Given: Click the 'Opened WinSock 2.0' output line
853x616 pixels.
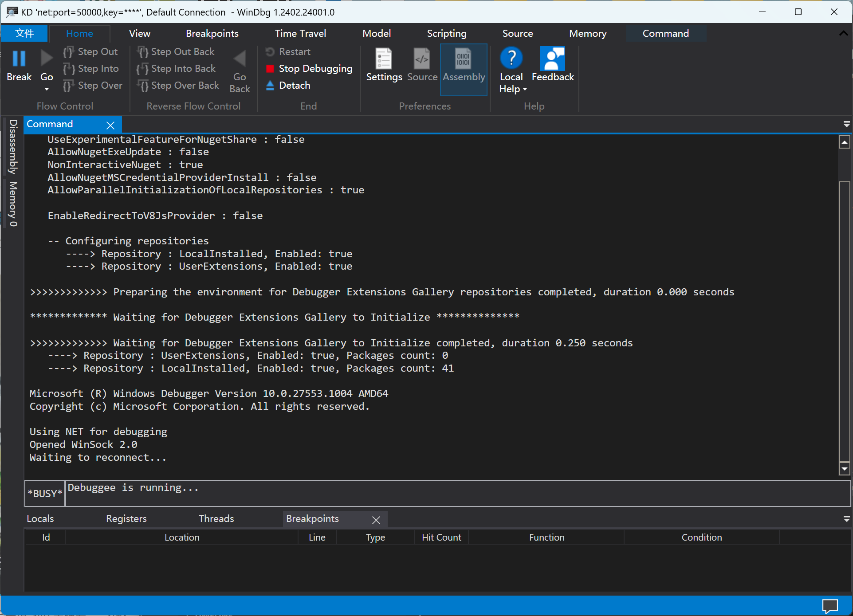Looking at the screenshot, I should 83,444.
